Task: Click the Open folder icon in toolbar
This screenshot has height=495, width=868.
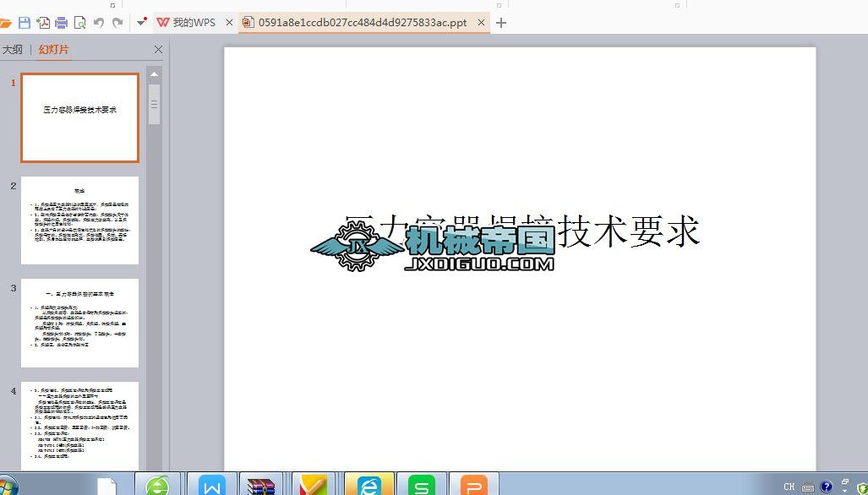Action: 4,23
